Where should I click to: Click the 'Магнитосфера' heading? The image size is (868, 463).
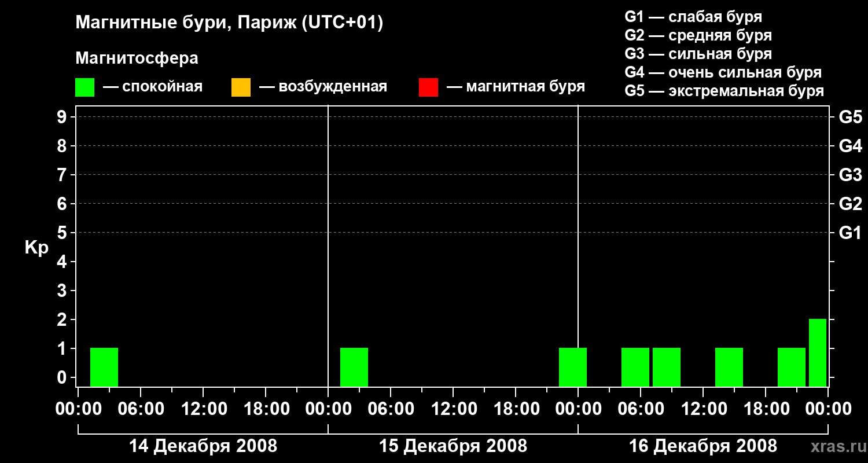pos(137,58)
